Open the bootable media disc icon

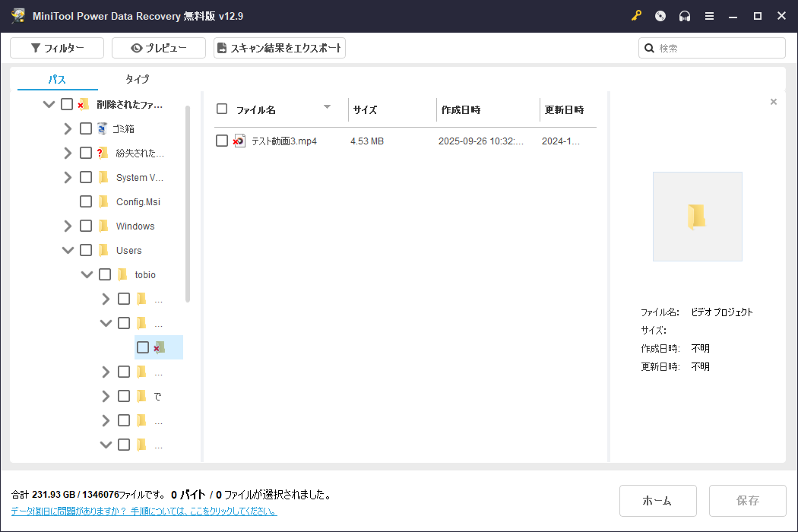coord(660,16)
